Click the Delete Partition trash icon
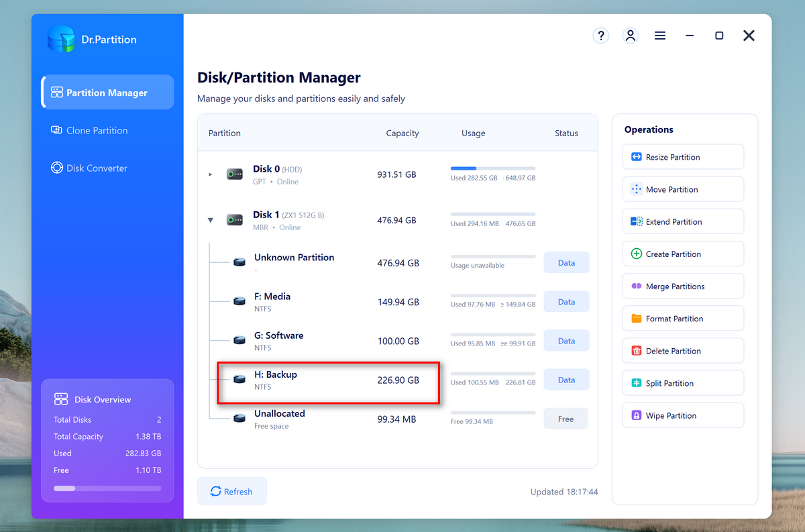 (637, 351)
